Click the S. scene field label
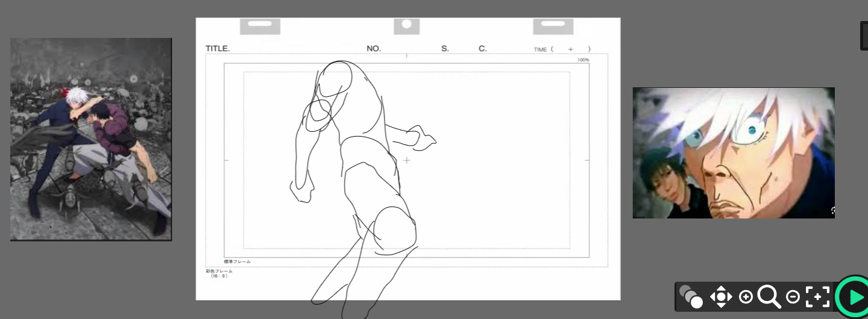The height and width of the screenshot is (319, 868). pos(445,49)
